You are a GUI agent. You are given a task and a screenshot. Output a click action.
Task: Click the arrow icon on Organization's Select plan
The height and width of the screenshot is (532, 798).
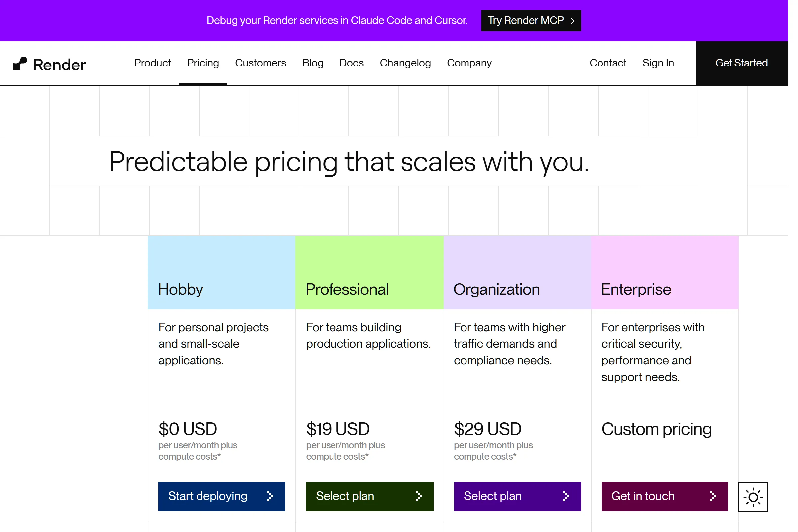566,496
